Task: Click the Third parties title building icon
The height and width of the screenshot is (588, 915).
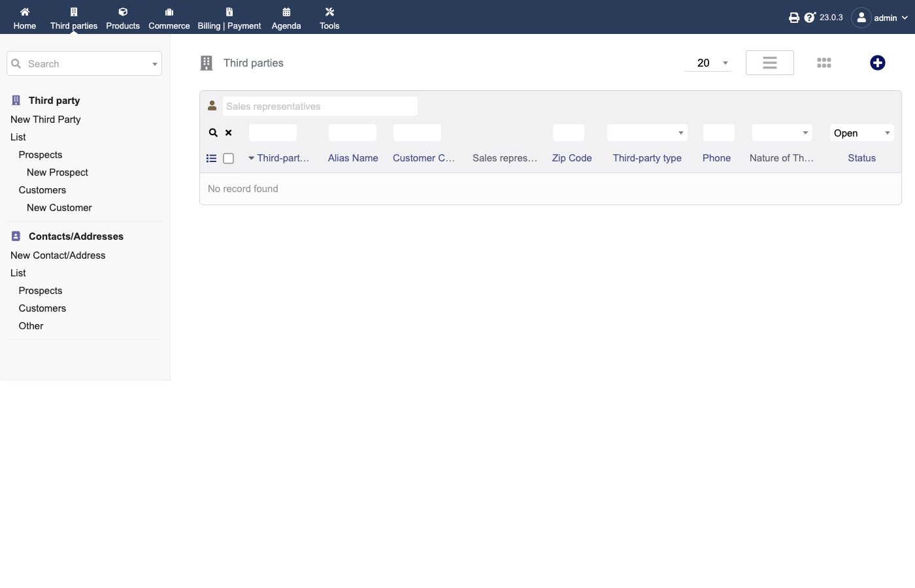Action: [207, 63]
